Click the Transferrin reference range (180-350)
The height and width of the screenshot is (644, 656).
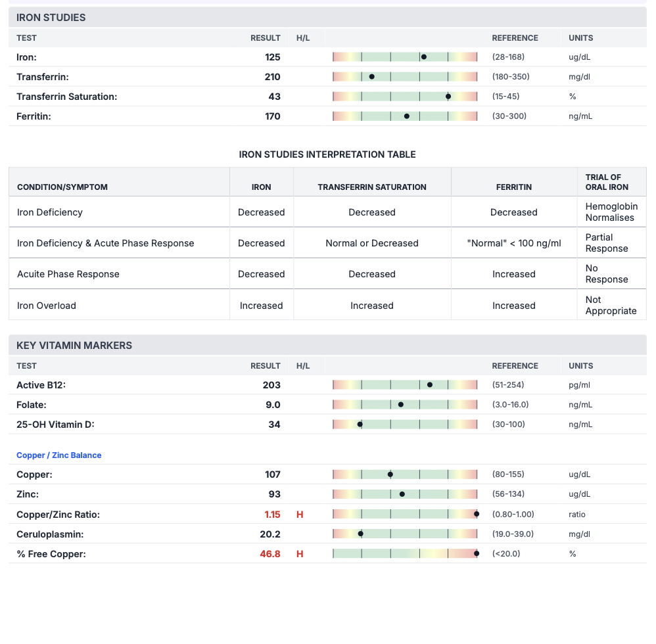tap(511, 76)
